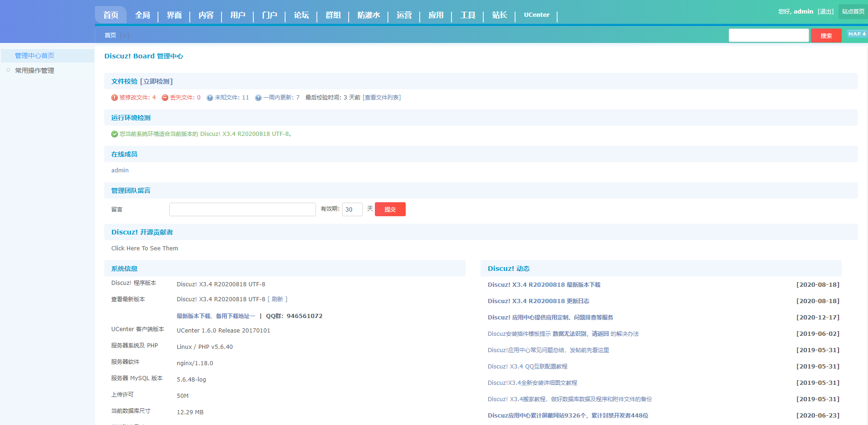The height and width of the screenshot is (425, 868).
Task: Refresh latest version via 刷新 link
Action: [x=277, y=299]
